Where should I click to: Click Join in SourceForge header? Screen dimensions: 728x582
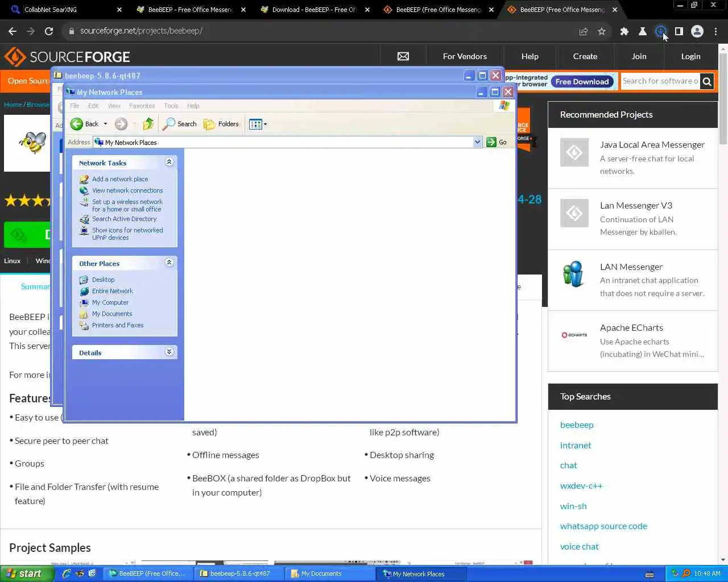coord(639,56)
